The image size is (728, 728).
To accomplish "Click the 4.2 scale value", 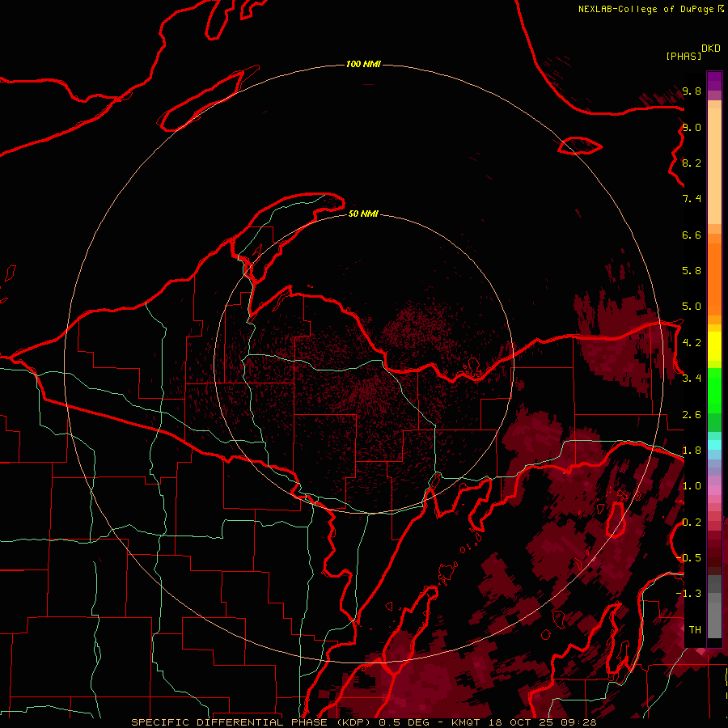I will pos(692,343).
